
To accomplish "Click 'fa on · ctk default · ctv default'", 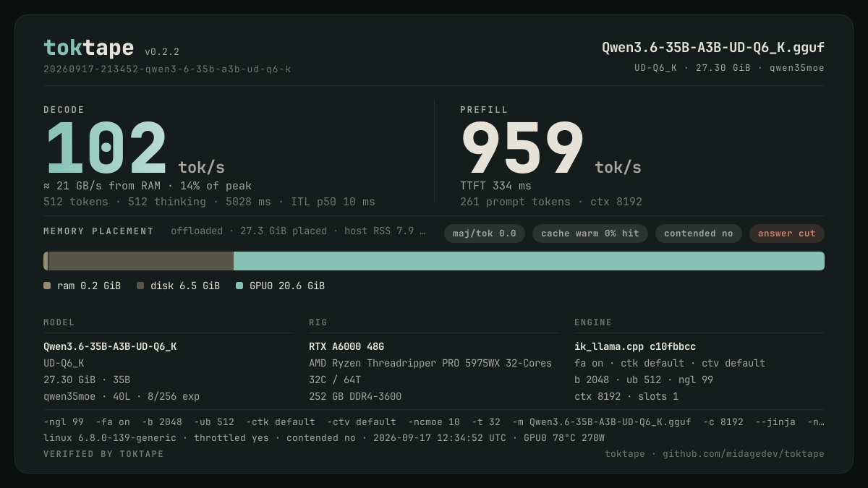I will tap(670, 364).
